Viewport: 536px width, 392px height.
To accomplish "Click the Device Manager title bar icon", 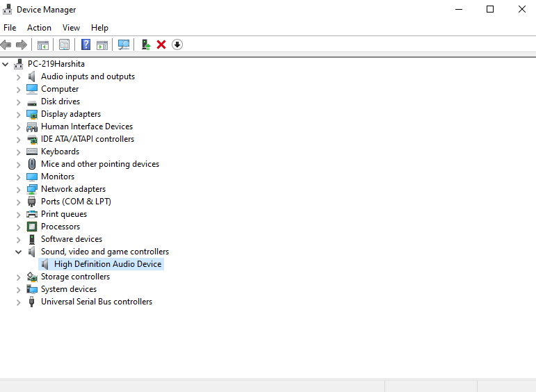I will [x=7, y=9].
